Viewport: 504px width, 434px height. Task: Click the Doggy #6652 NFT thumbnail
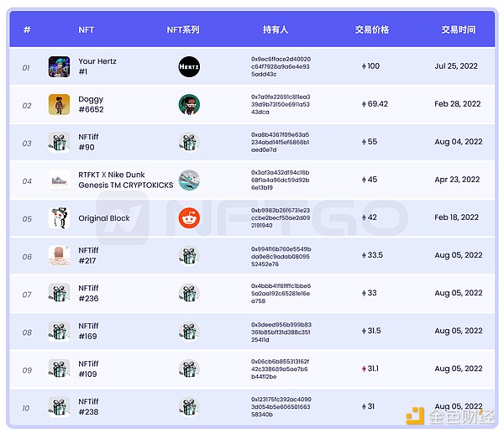pos(59,105)
